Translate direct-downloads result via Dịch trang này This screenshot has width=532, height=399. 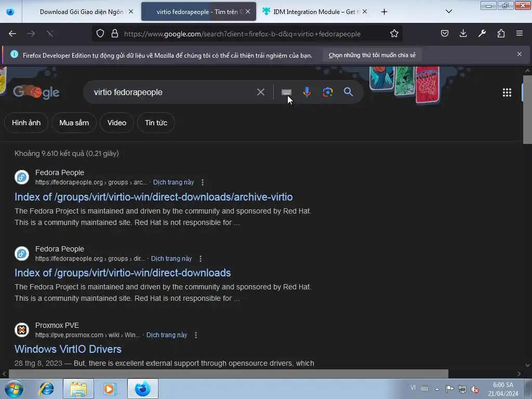tap(171, 259)
